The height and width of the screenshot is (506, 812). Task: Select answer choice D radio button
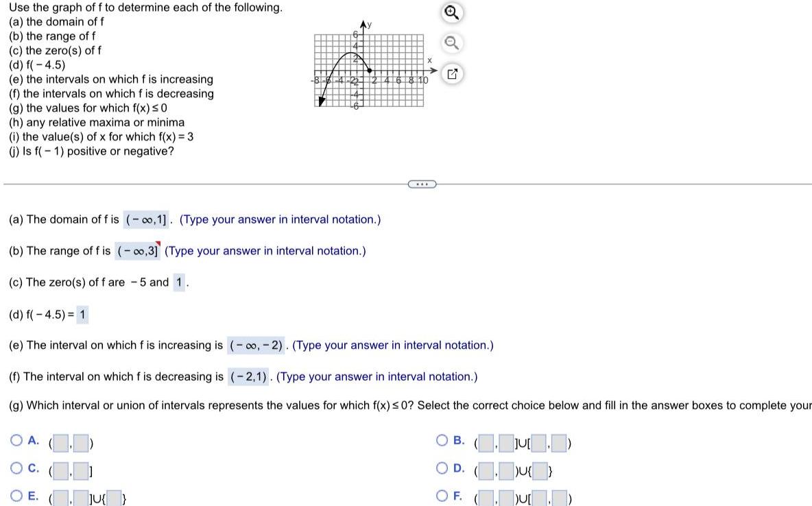tap(441, 468)
